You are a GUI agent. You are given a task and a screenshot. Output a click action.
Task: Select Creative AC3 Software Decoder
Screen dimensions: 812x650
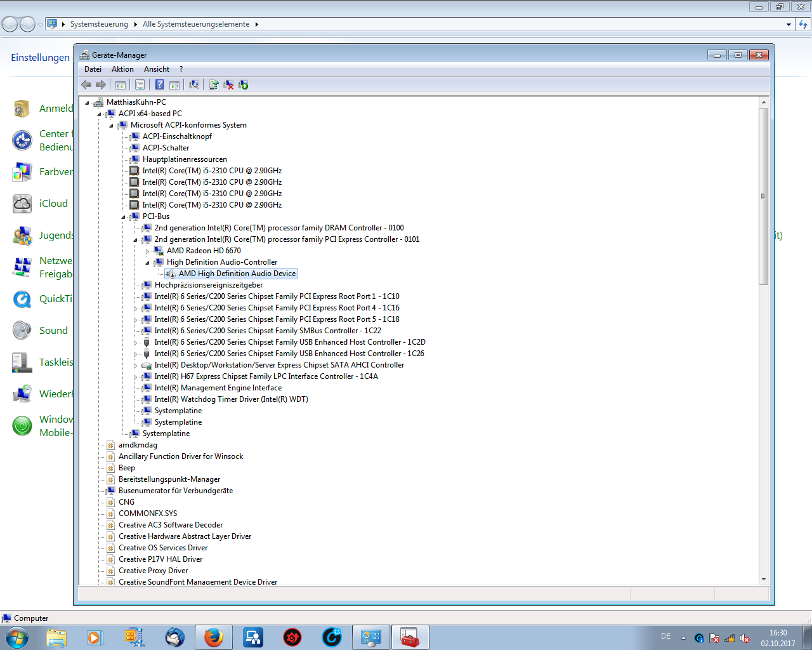click(x=171, y=525)
